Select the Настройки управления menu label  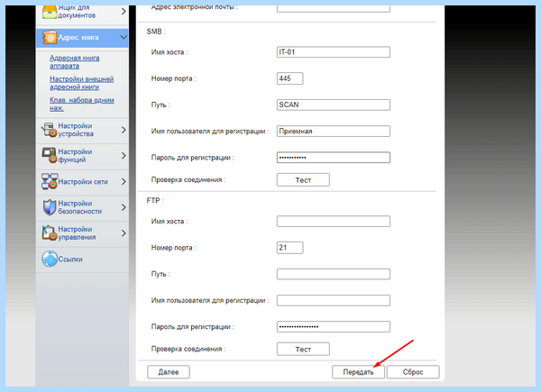[x=77, y=233]
